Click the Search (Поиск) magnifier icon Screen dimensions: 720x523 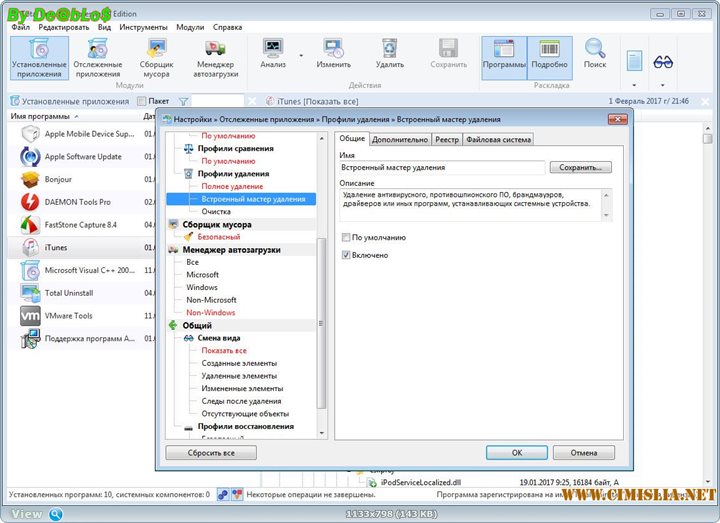click(595, 50)
